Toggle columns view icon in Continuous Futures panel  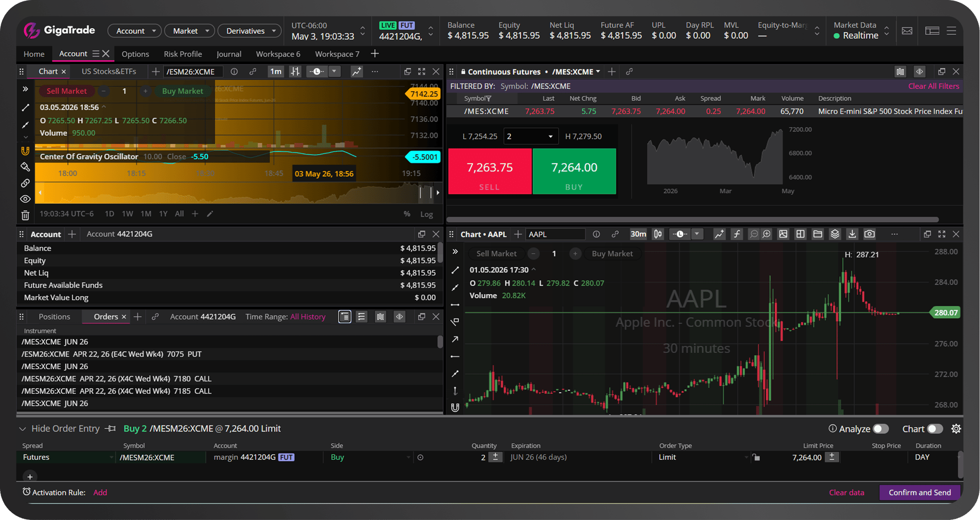[x=901, y=71]
